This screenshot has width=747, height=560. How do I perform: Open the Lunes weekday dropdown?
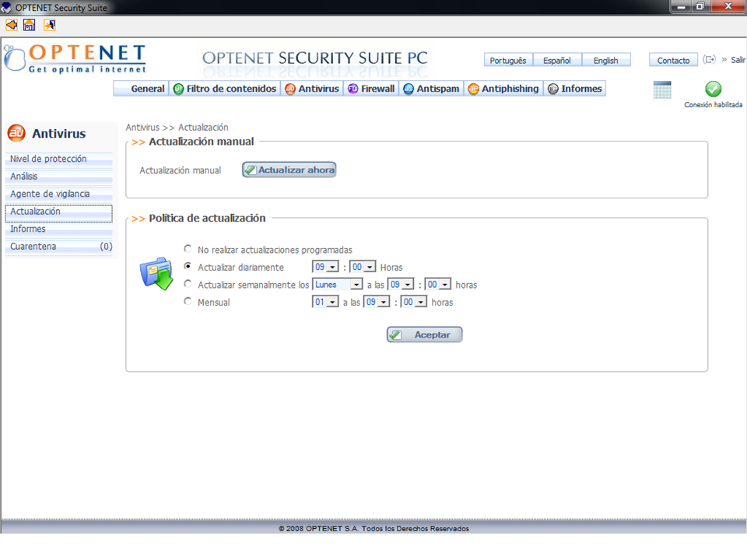(x=337, y=285)
